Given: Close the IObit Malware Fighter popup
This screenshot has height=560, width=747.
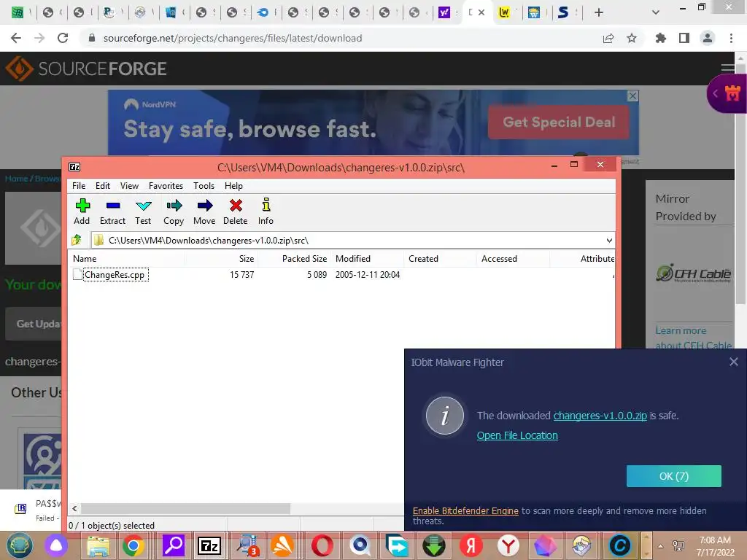Looking at the screenshot, I should [733, 362].
